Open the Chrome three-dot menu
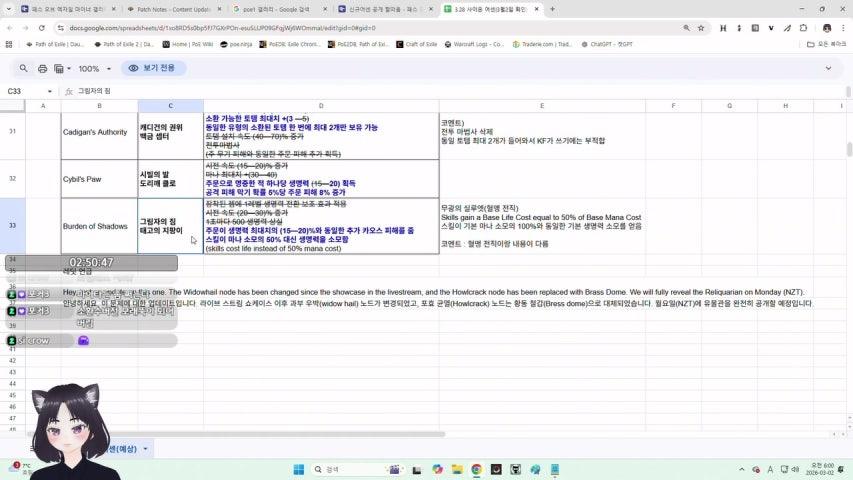The width and height of the screenshot is (853, 480). (x=843, y=28)
